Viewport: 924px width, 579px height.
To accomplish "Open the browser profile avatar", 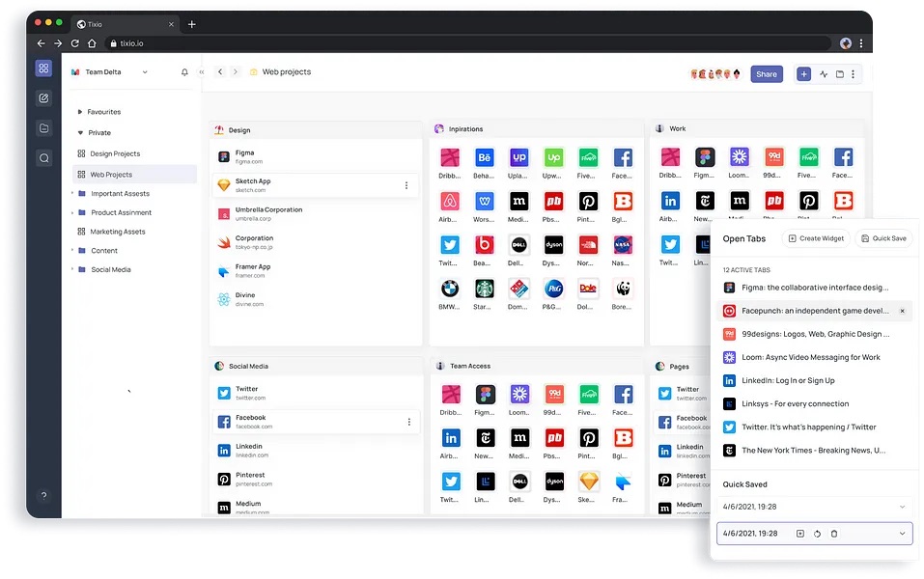I will pos(845,43).
